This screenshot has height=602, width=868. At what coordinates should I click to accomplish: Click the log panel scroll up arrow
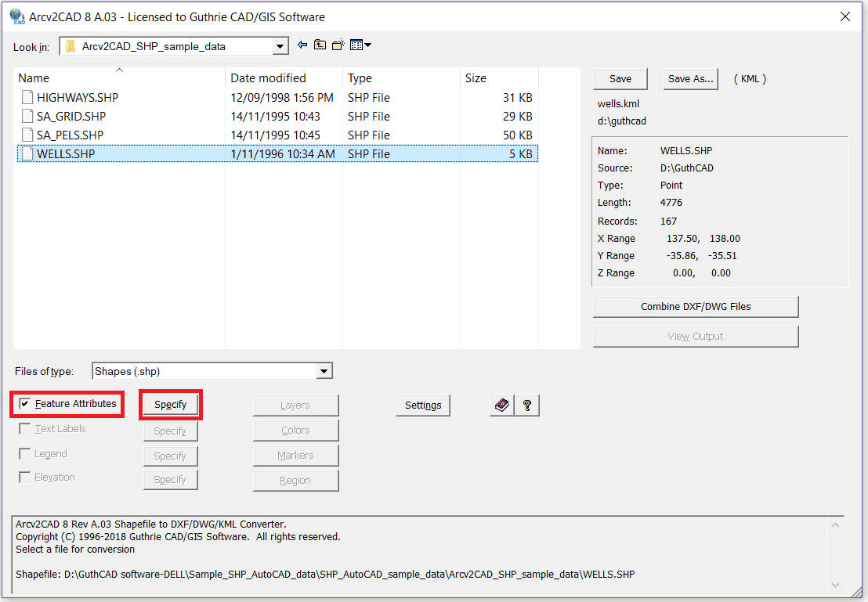(835, 524)
